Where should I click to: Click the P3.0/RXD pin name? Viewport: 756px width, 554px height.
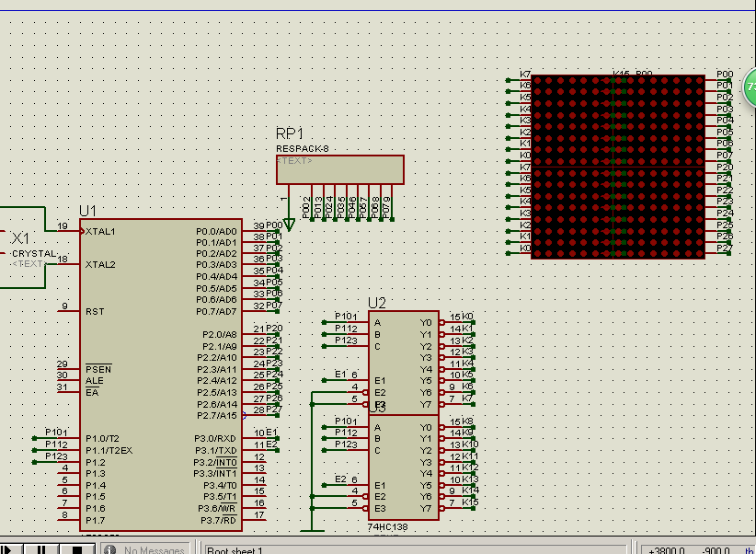[x=215, y=439]
